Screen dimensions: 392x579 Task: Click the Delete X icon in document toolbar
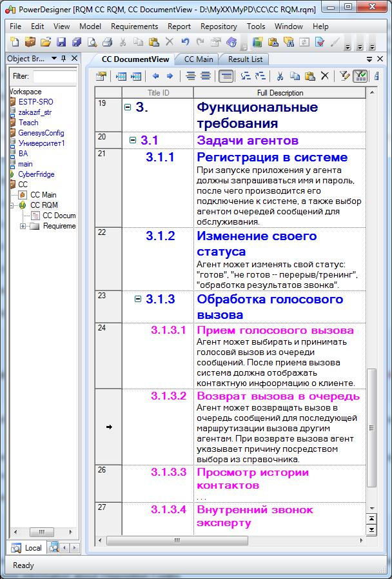[324, 76]
